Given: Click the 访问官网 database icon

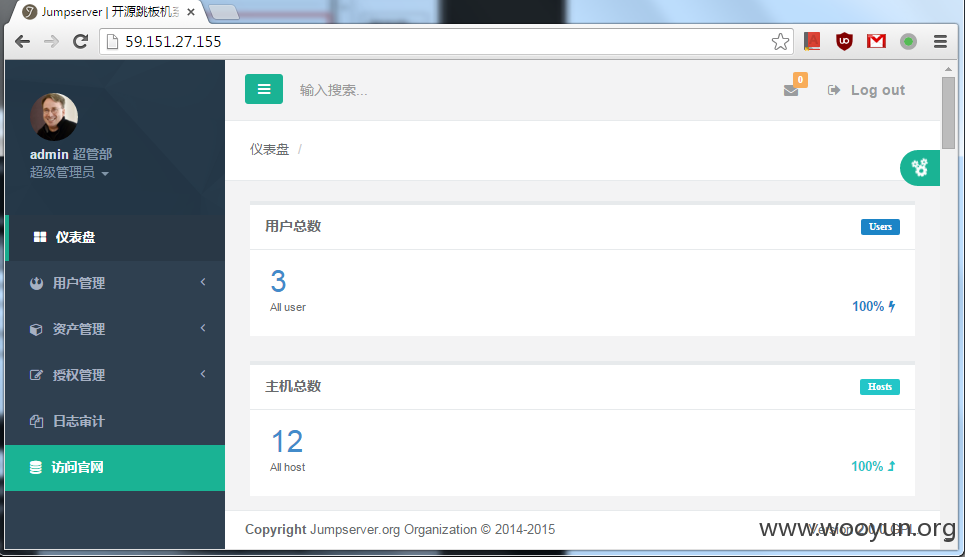Looking at the screenshot, I should [x=36, y=468].
